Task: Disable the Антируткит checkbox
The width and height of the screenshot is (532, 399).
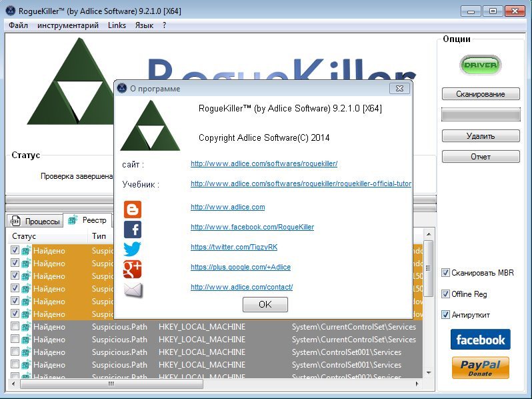Action: [445, 315]
